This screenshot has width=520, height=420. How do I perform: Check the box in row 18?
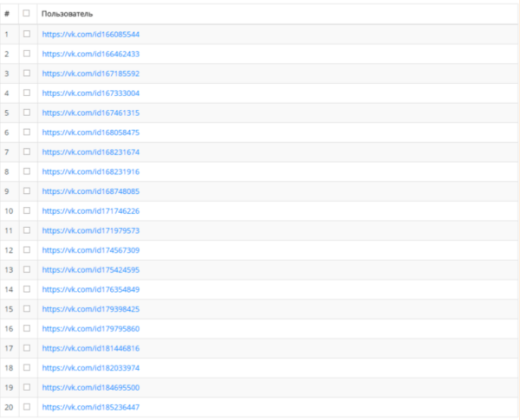click(27, 367)
